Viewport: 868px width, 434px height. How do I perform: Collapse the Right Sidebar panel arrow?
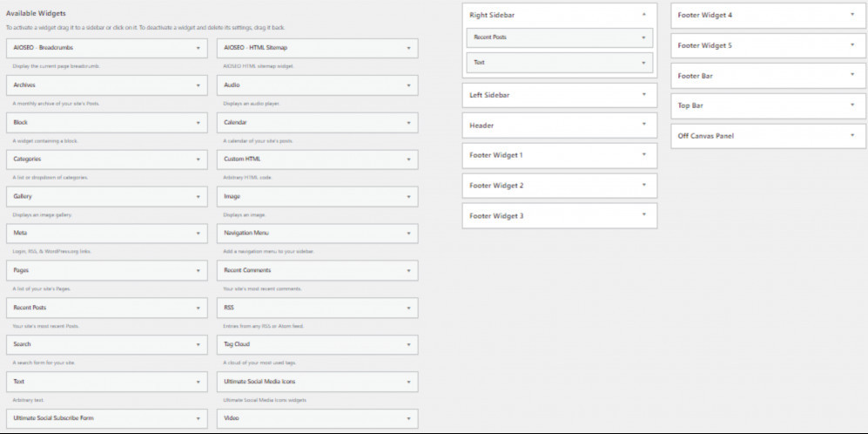point(643,15)
